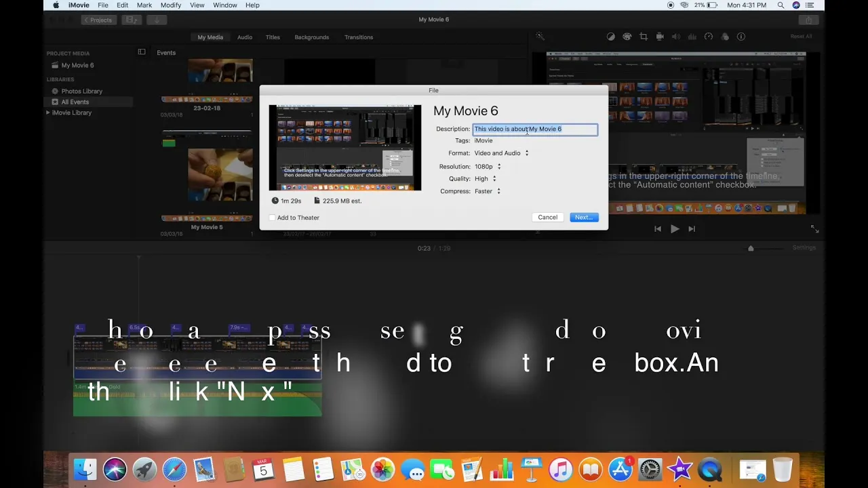Select the Cropping tool
This screenshot has width=868, height=488.
click(644, 37)
